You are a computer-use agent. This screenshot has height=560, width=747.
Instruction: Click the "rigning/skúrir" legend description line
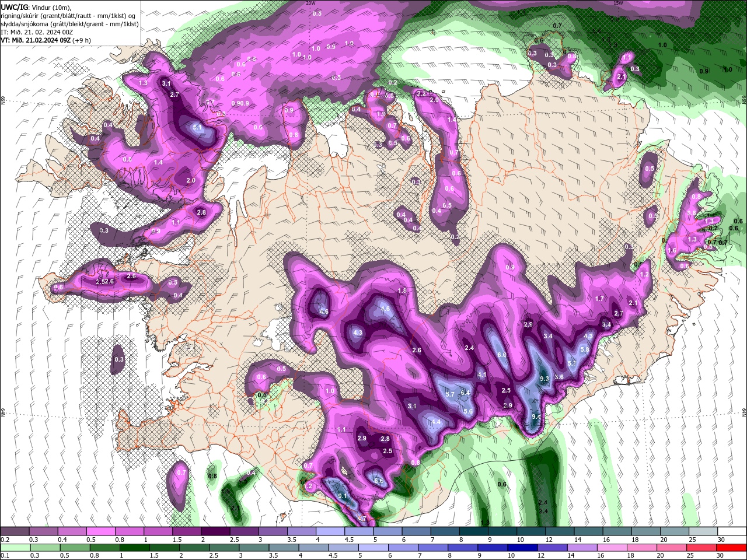tap(69, 16)
